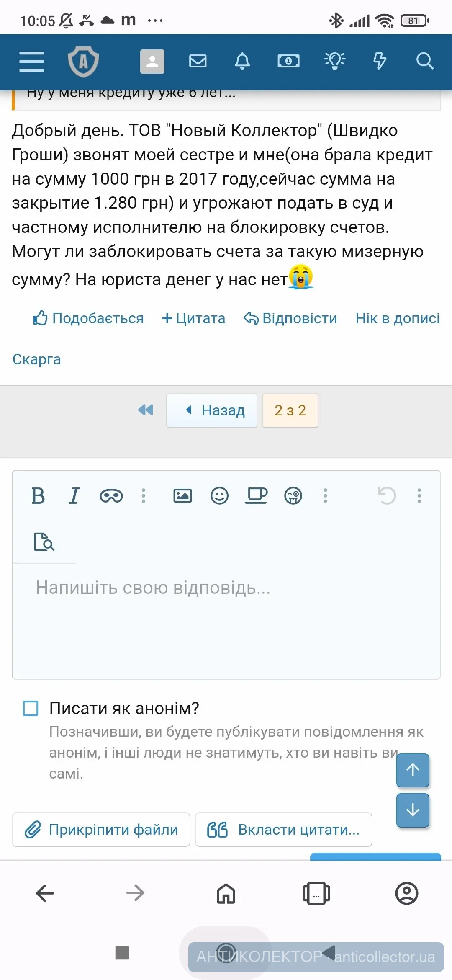Insert an image via editor toolbar
Viewport: 452px width, 980px height.
tap(182, 496)
